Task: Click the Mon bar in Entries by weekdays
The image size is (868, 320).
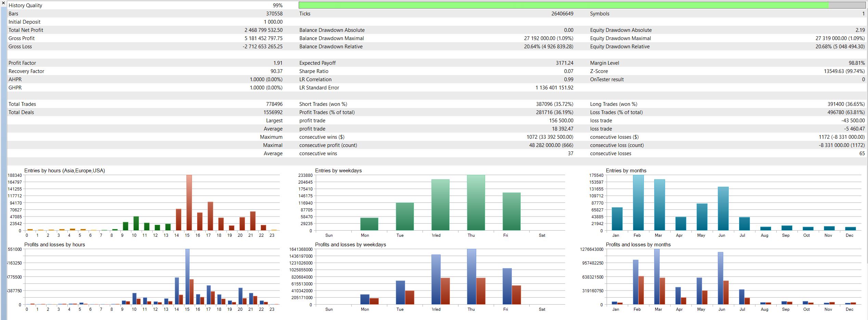Action: point(369,224)
